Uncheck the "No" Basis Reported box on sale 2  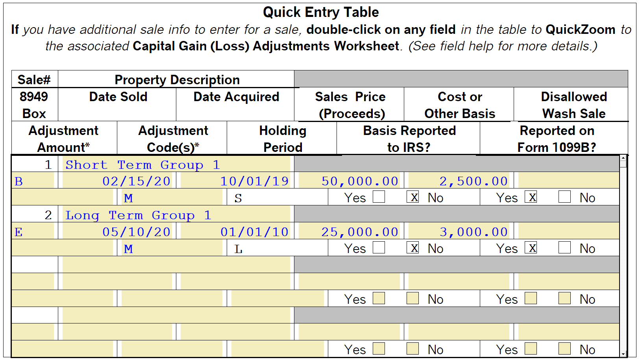(x=412, y=248)
